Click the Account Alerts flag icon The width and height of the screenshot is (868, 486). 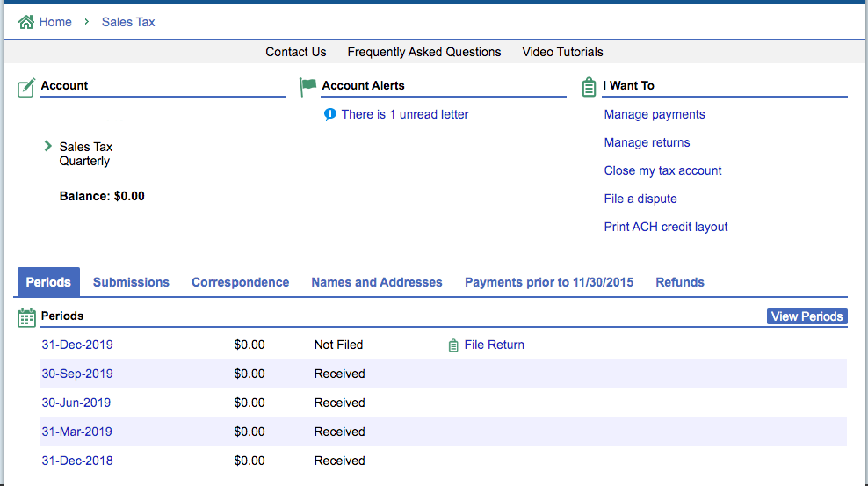[x=307, y=87]
